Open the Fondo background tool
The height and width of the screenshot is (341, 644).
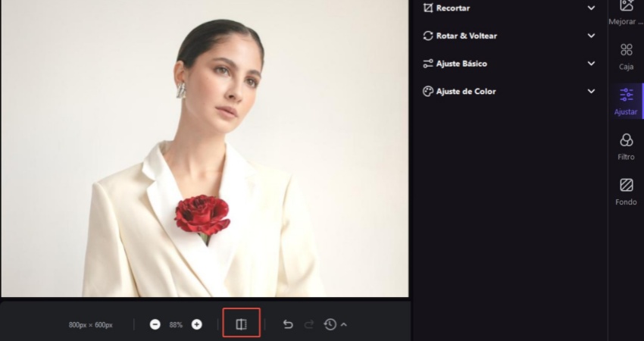pyautogui.click(x=626, y=191)
